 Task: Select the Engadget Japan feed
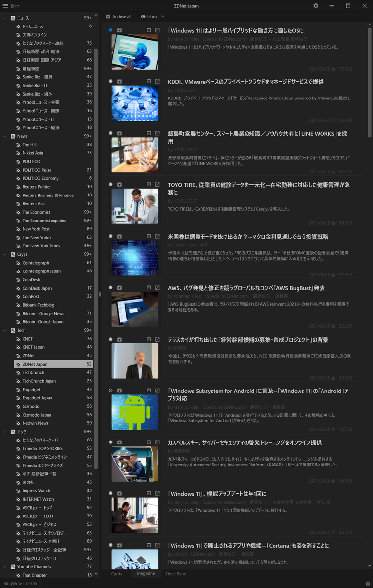53,398
